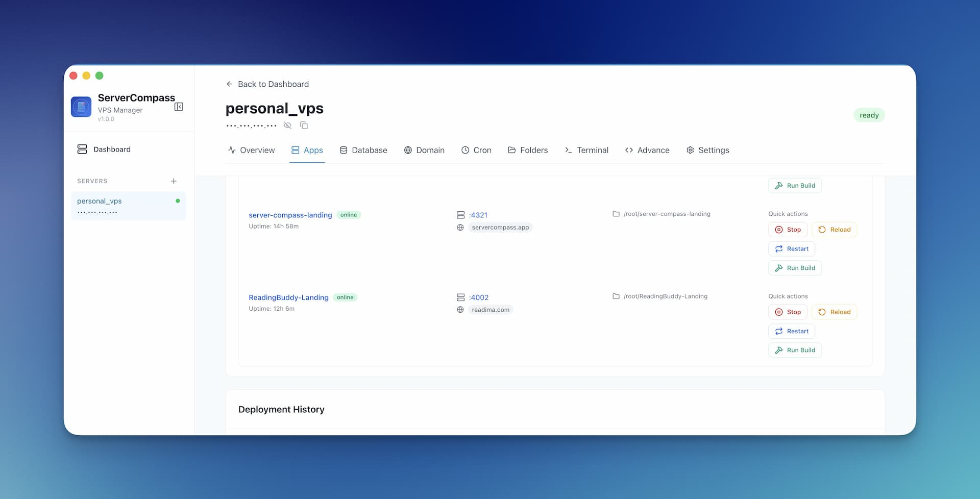Viewport: 980px width, 499px height.
Task: Reload the ReadingBuddy-Landing app
Action: tap(834, 312)
